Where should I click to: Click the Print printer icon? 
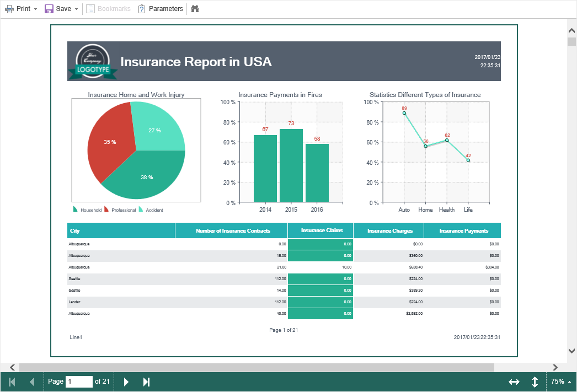(9, 9)
